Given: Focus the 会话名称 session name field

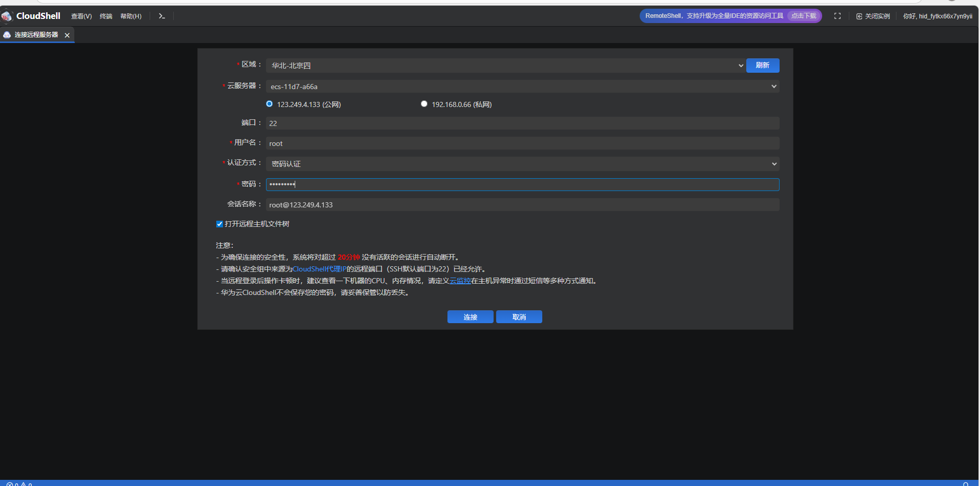Looking at the screenshot, I should coord(523,205).
